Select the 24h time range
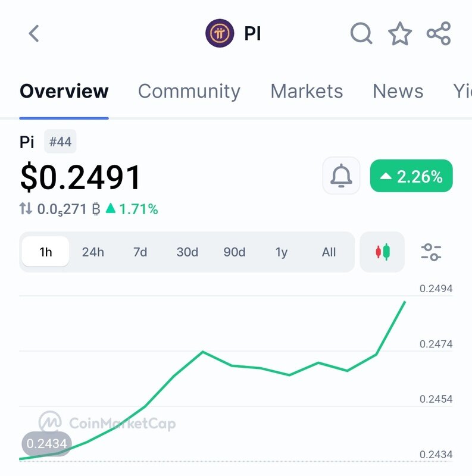The width and height of the screenshot is (472, 476). [x=93, y=252]
